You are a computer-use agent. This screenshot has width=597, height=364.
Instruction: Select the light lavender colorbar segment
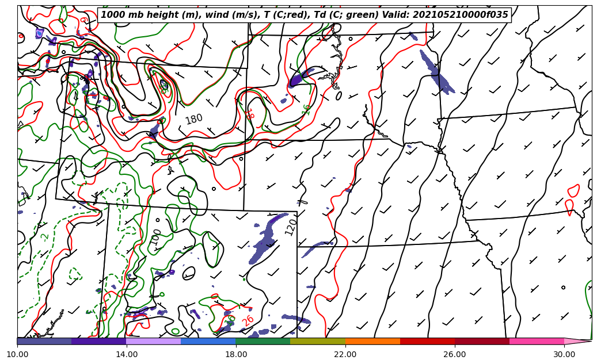(x=153, y=341)
